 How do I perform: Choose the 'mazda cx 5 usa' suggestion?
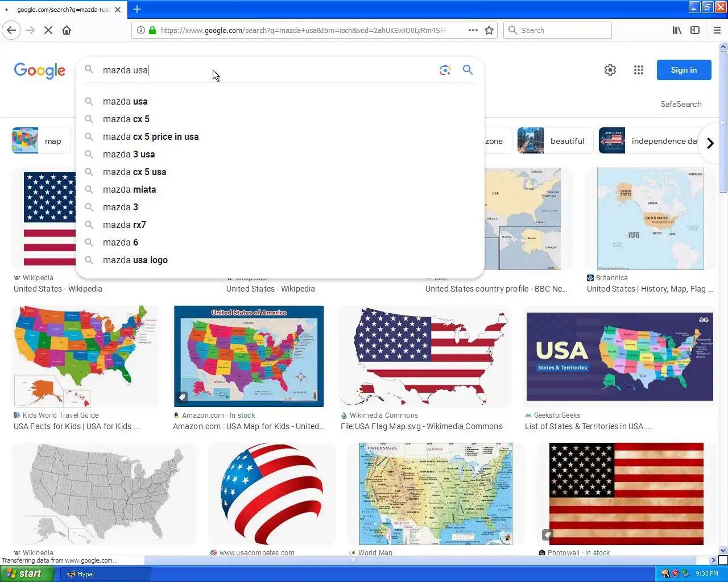(280, 172)
